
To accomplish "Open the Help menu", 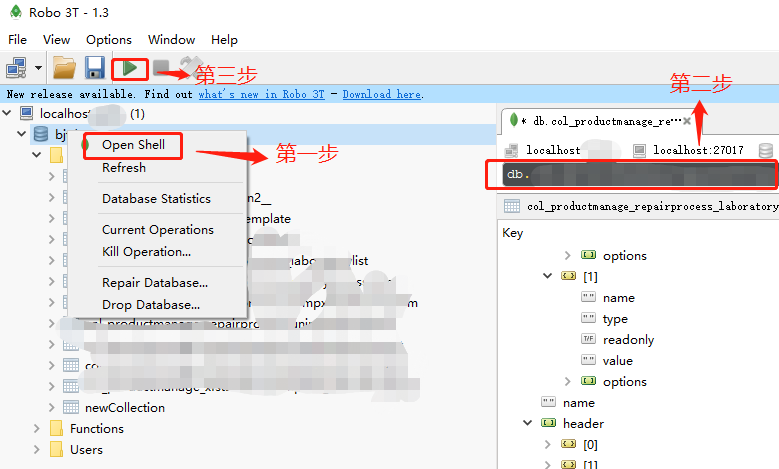I will point(224,40).
